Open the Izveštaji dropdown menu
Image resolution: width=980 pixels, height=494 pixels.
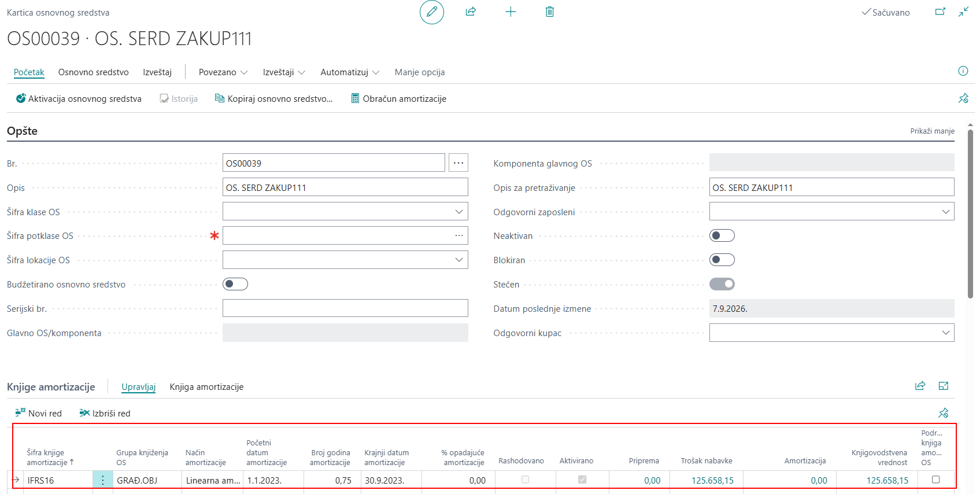click(284, 72)
